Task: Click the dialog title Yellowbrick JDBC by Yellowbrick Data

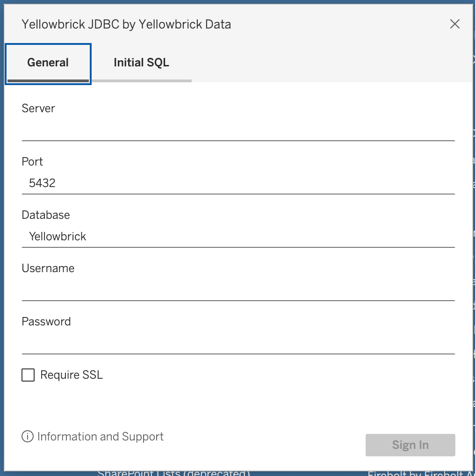Action: [126, 24]
